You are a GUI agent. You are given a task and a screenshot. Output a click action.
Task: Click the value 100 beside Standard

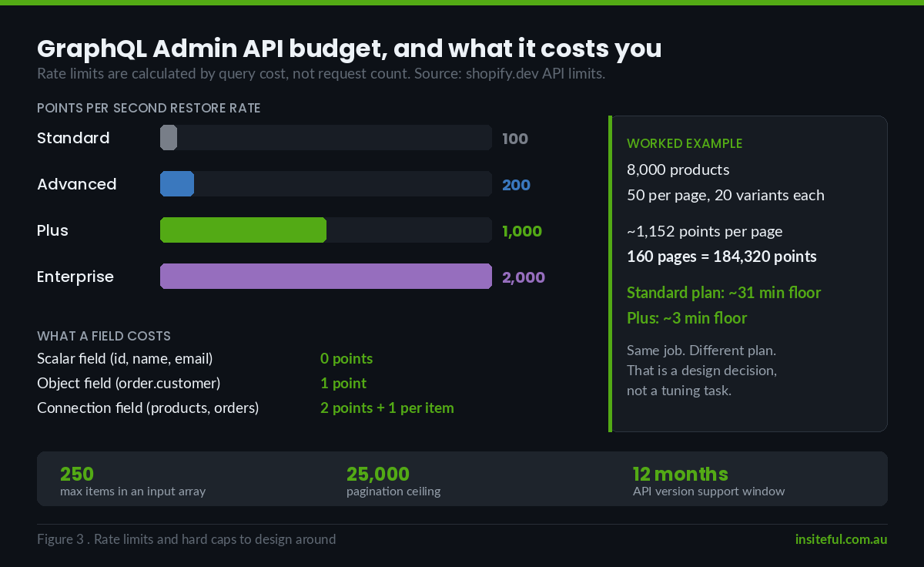click(515, 139)
